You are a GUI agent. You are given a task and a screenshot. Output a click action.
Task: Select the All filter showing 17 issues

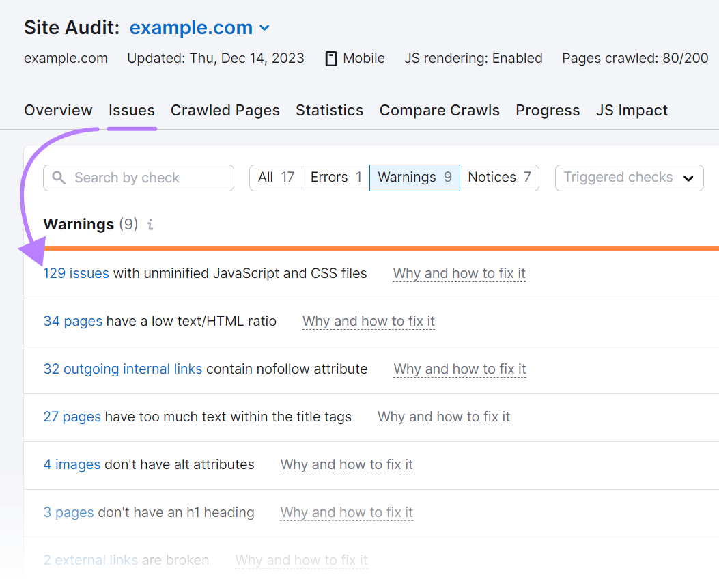click(x=275, y=177)
